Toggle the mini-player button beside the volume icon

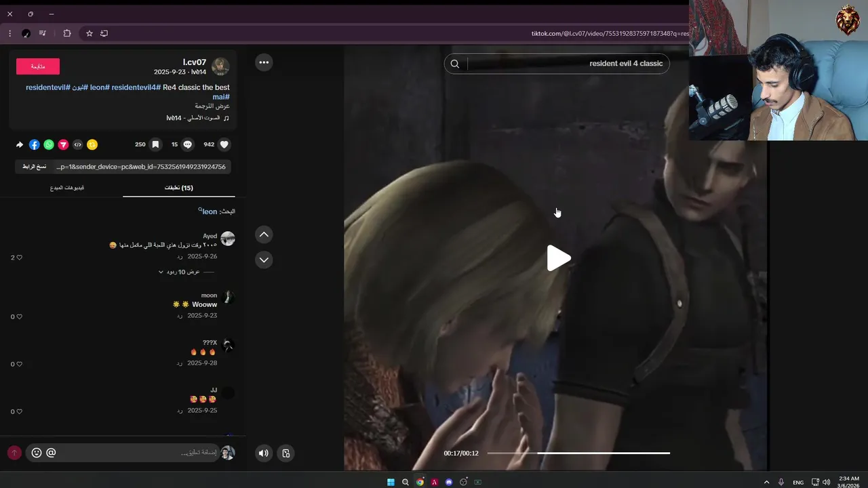(286, 453)
